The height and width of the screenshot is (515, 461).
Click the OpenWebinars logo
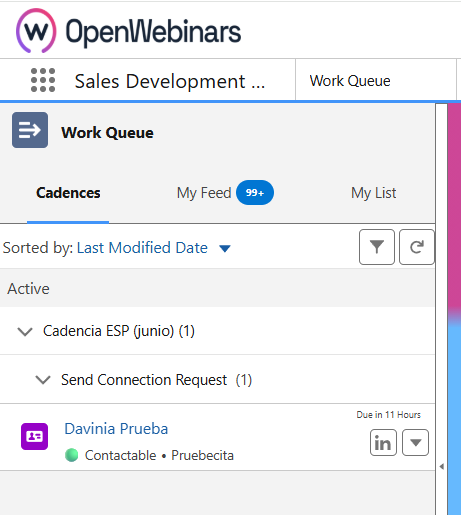coord(128,31)
